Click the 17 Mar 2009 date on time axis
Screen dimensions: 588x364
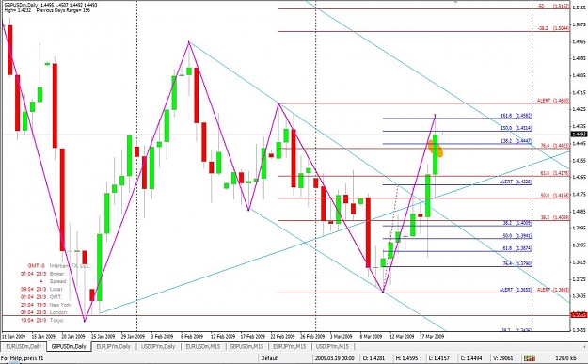point(432,337)
